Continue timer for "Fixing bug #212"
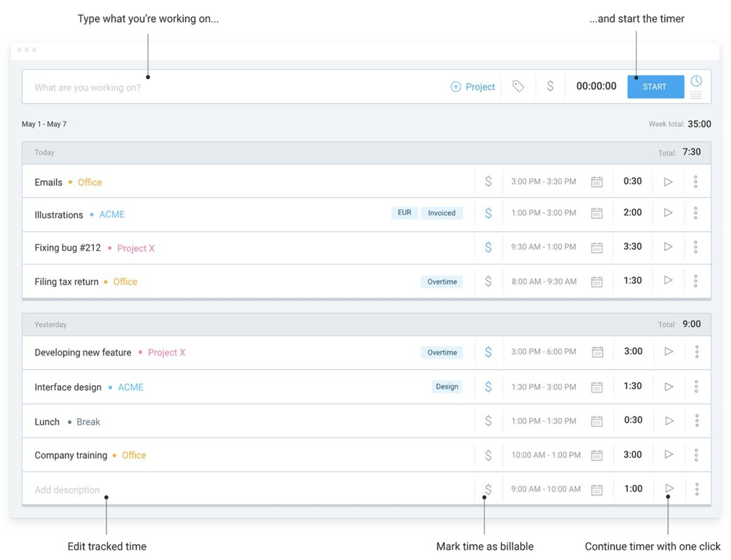This screenshot has height=560, width=731. coord(668,247)
